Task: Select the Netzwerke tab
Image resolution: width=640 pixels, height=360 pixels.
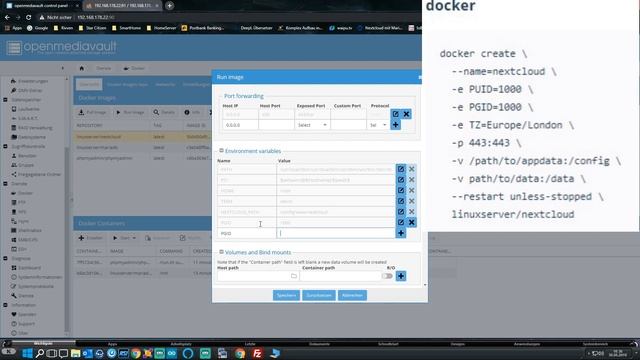Action: [x=165, y=84]
